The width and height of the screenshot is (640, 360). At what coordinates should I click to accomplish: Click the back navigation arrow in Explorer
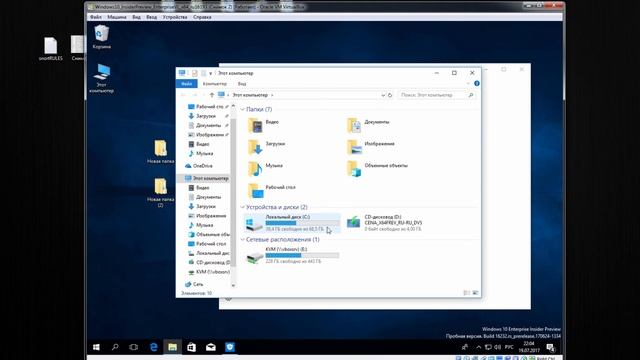(183, 95)
